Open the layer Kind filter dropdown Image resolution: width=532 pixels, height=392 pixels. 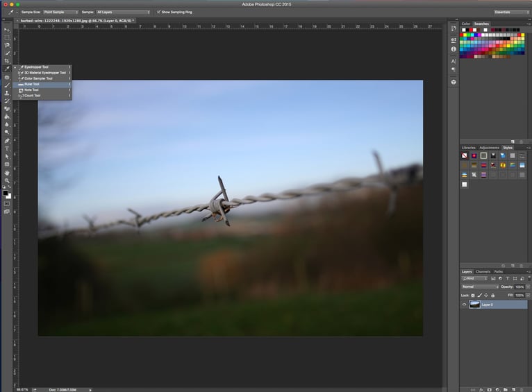pos(474,278)
